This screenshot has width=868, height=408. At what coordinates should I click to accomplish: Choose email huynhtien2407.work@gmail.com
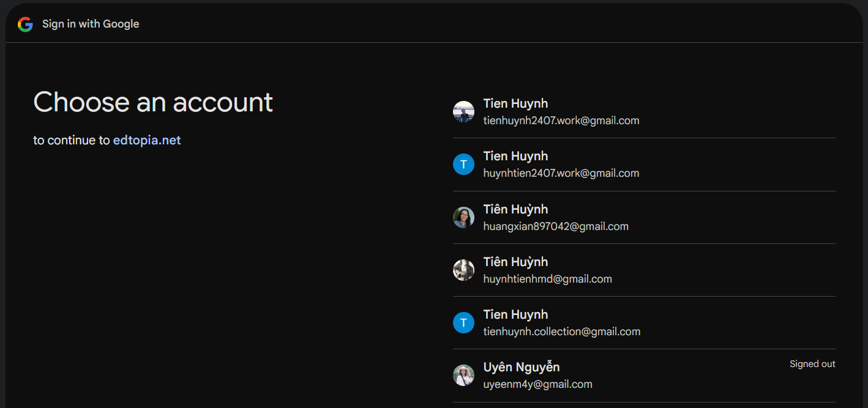pyautogui.click(x=561, y=173)
